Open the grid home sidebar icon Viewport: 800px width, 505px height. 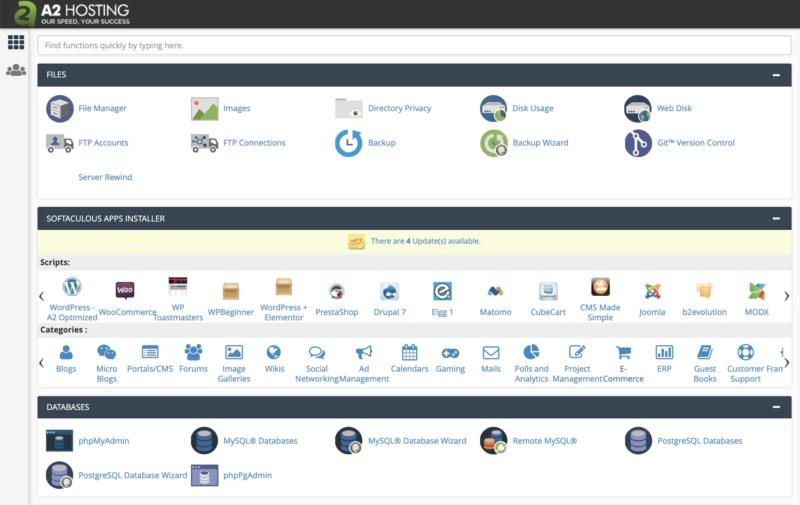[x=16, y=42]
